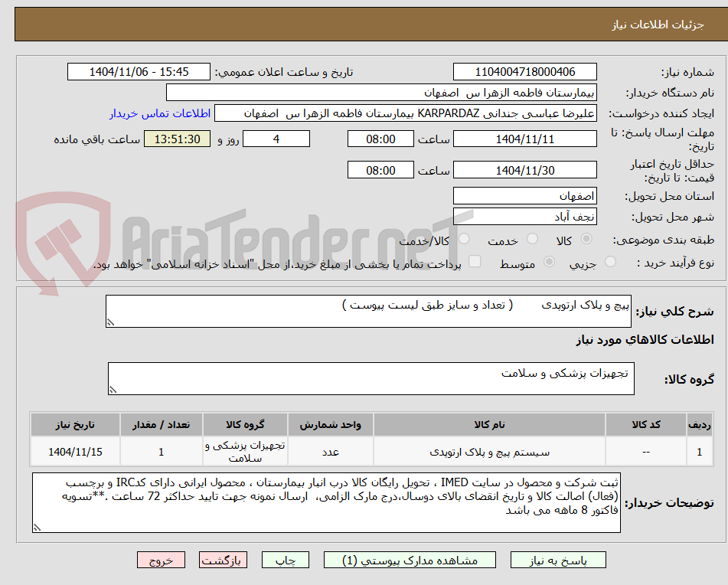Click the resize handle of the description box
Viewport: 728px width, 585px height.
click(x=110, y=322)
